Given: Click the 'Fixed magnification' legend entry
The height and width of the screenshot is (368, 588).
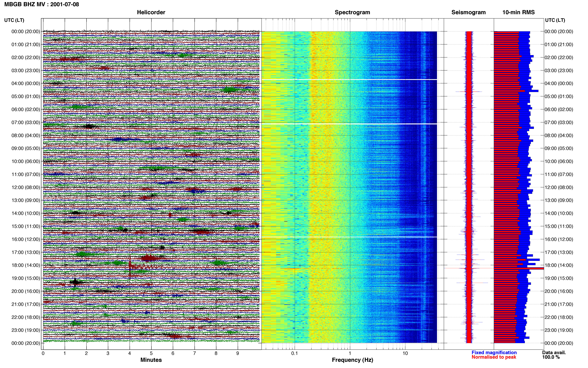Looking at the screenshot, I should [494, 352].
